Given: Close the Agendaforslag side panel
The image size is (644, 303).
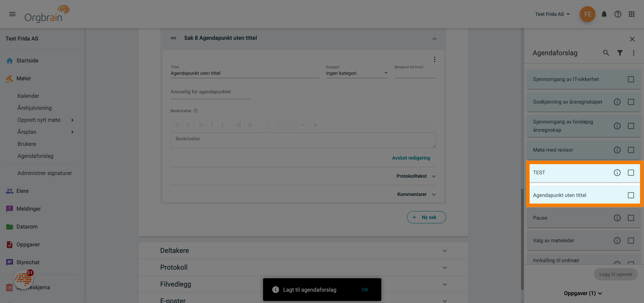Looking at the screenshot, I should point(632,39).
